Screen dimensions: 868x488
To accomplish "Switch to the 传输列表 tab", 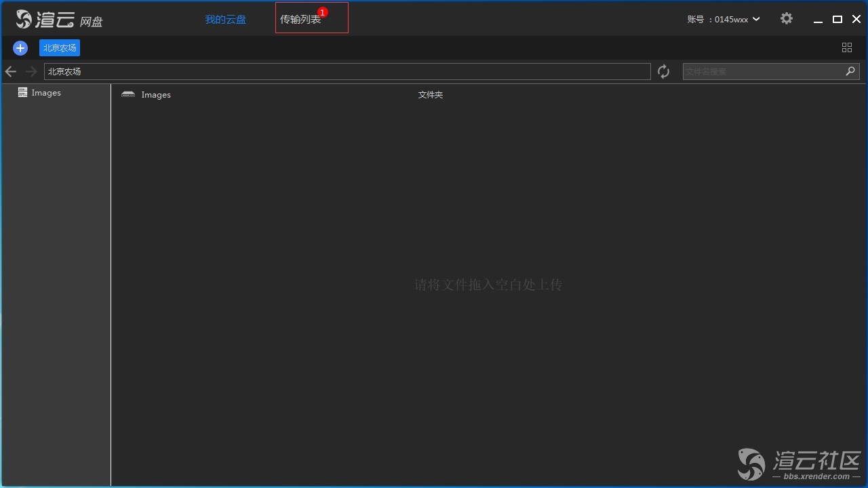I will tap(300, 20).
